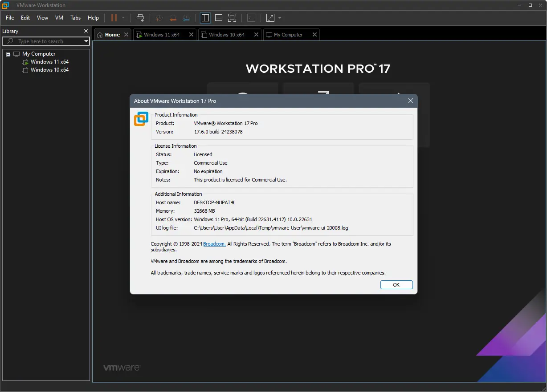Screen dimensions: 547x392
Task: Toggle the thumbnail bar view icon
Action: pyautogui.click(x=219, y=18)
